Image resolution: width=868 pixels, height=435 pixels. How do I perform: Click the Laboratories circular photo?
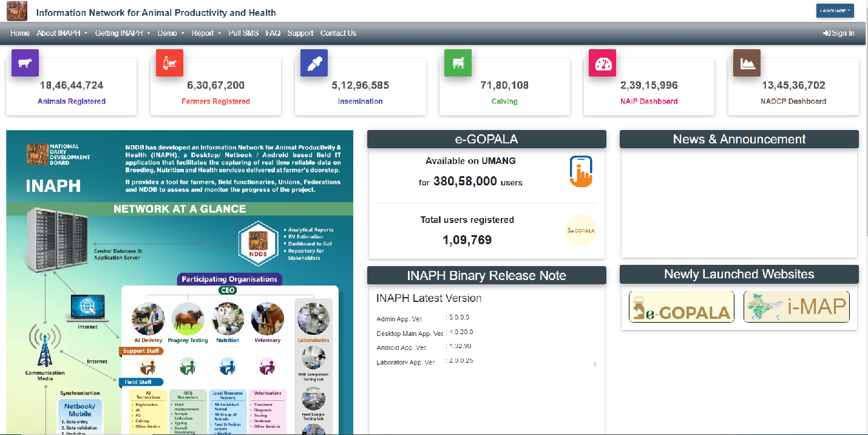(x=313, y=319)
